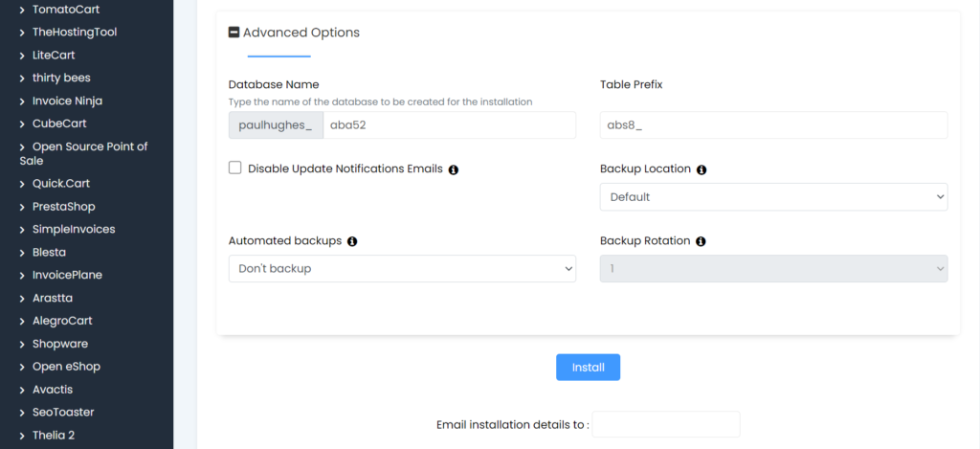980x449 pixels.
Task: Open Blesta from the sidebar
Action: [x=49, y=252]
